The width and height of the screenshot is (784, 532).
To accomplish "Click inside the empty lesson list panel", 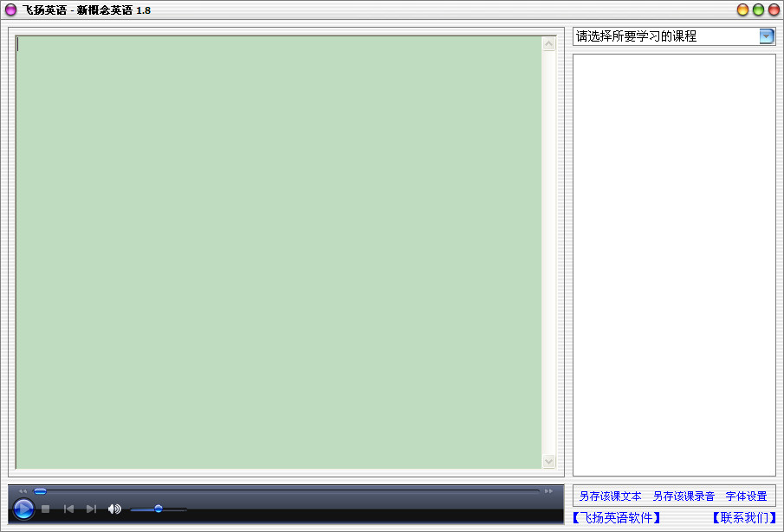I will (674, 265).
